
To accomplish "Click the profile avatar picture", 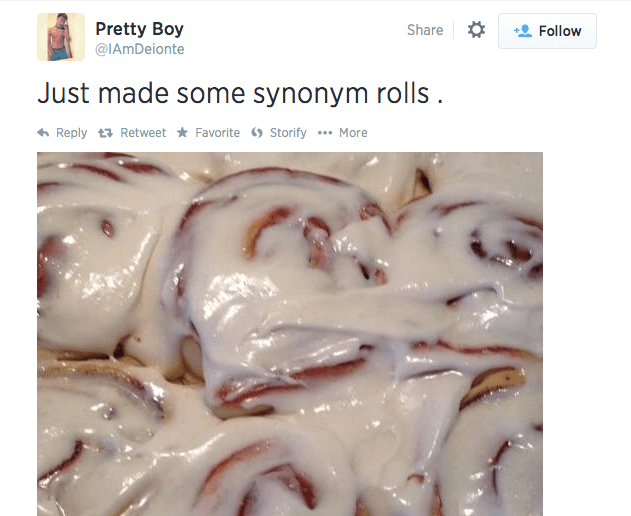I will pyautogui.click(x=61, y=38).
